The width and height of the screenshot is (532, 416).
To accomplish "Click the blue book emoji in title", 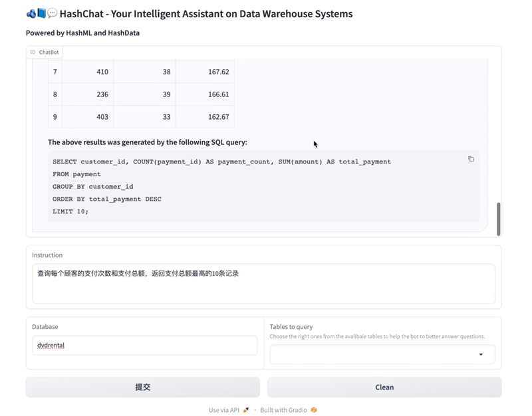I will point(41,14).
